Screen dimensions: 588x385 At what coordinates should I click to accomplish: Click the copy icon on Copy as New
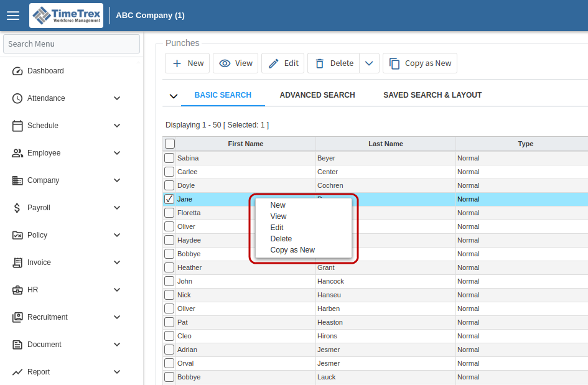pos(394,63)
